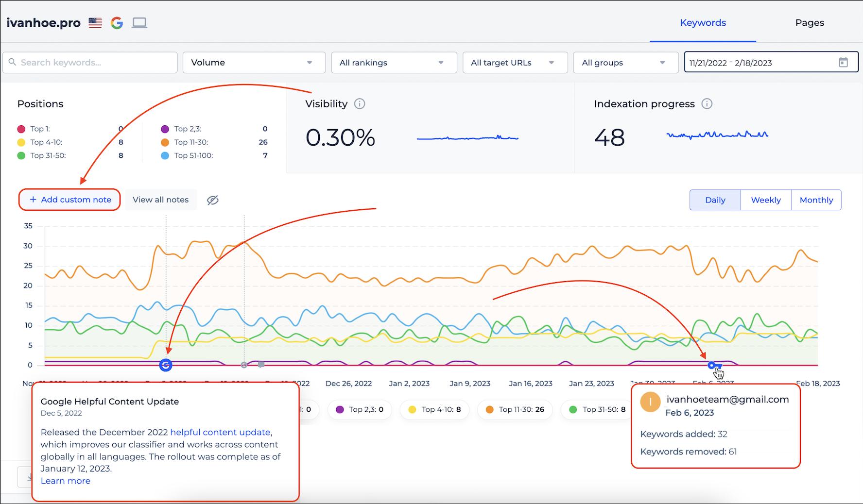Image resolution: width=863 pixels, height=504 pixels.
Task: Open the Volume dropdown
Action: tap(254, 63)
